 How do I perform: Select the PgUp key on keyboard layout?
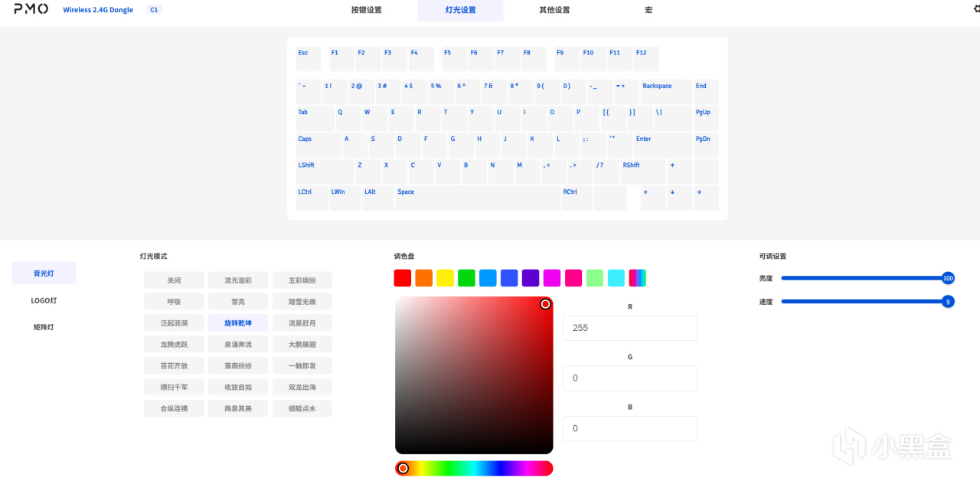[706, 119]
